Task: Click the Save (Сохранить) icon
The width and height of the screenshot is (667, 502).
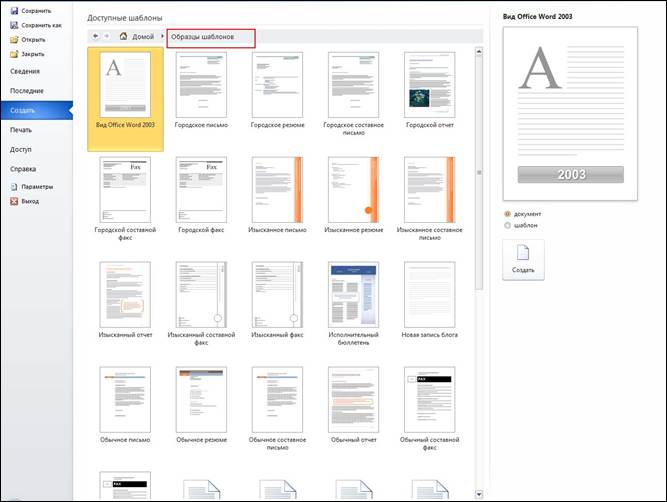Action: (14, 11)
